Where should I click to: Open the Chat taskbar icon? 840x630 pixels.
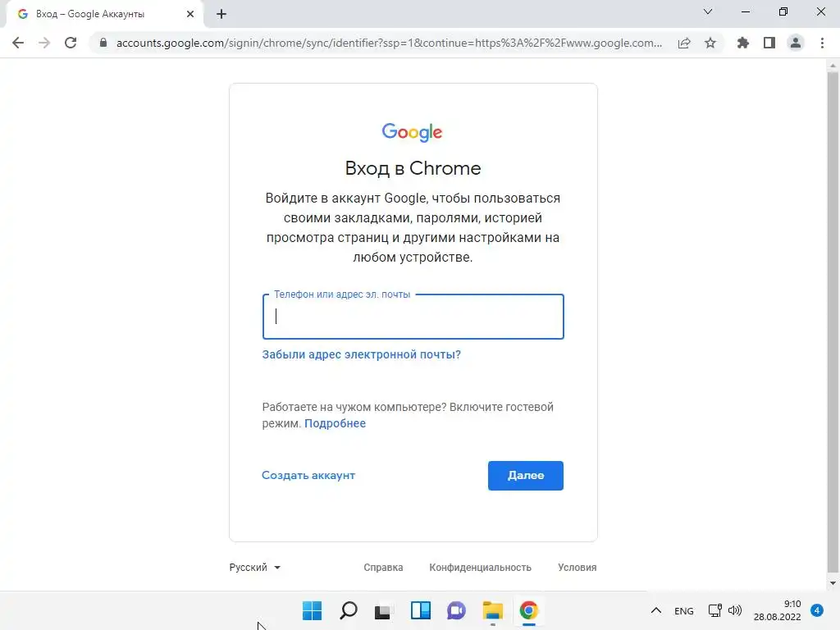456,610
